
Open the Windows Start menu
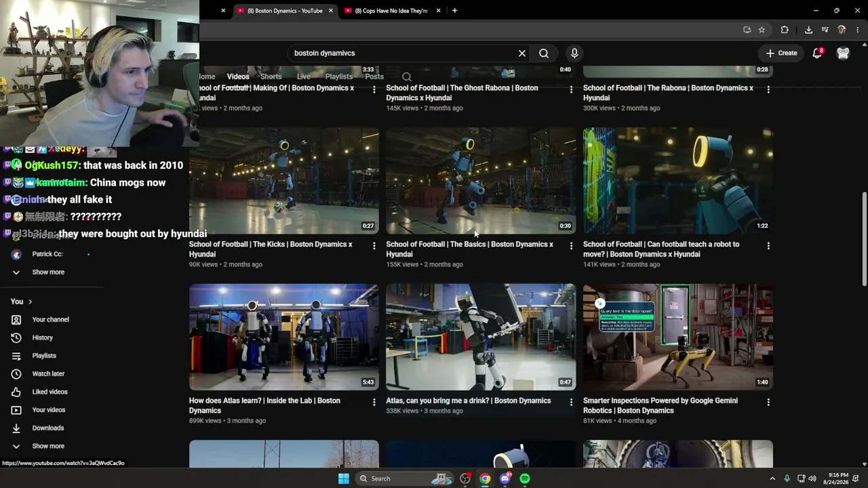tap(344, 479)
